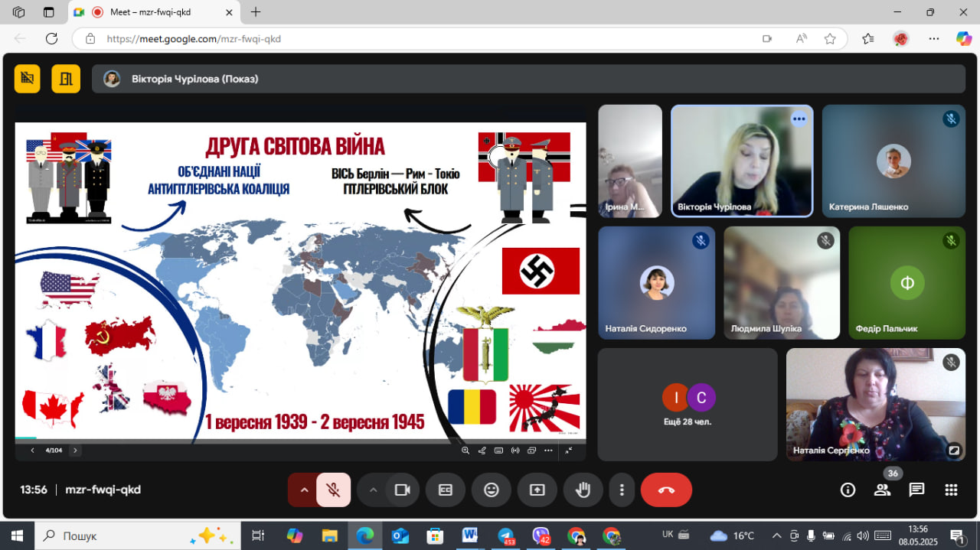Image resolution: width=980 pixels, height=550 pixels.
Task: Zoom into the presentation with magnifier
Action: point(465,451)
